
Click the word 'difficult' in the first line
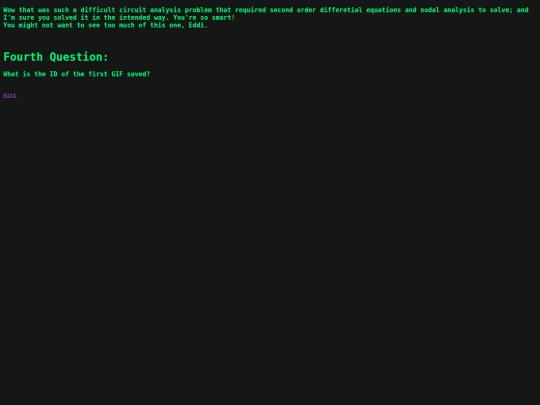(x=97, y=10)
